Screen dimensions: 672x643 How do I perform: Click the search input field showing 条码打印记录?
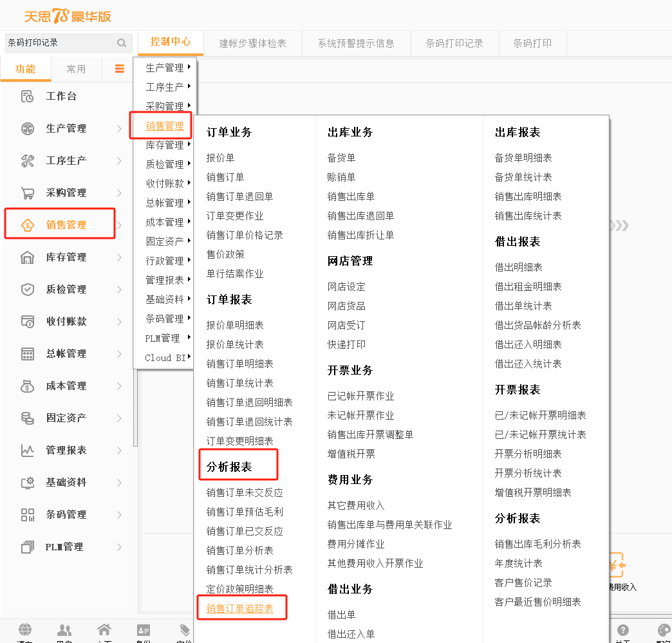point(58,43)
